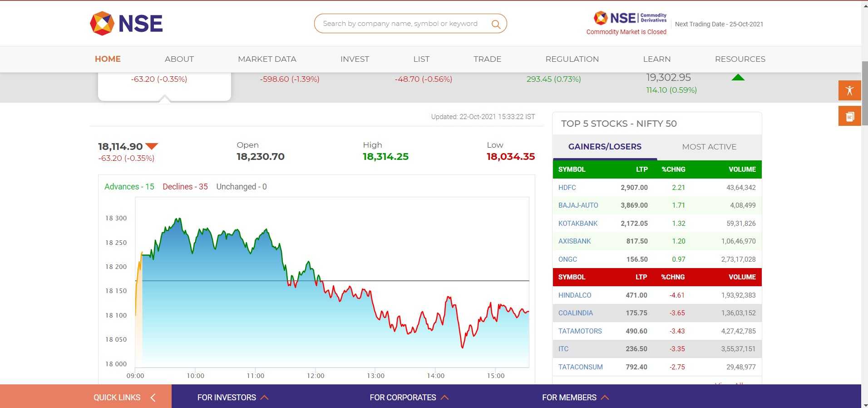The image size is (868, 408).
Task: Open TATACONSUM stock link
Action: pyautogui.click(x=580, y=367)
